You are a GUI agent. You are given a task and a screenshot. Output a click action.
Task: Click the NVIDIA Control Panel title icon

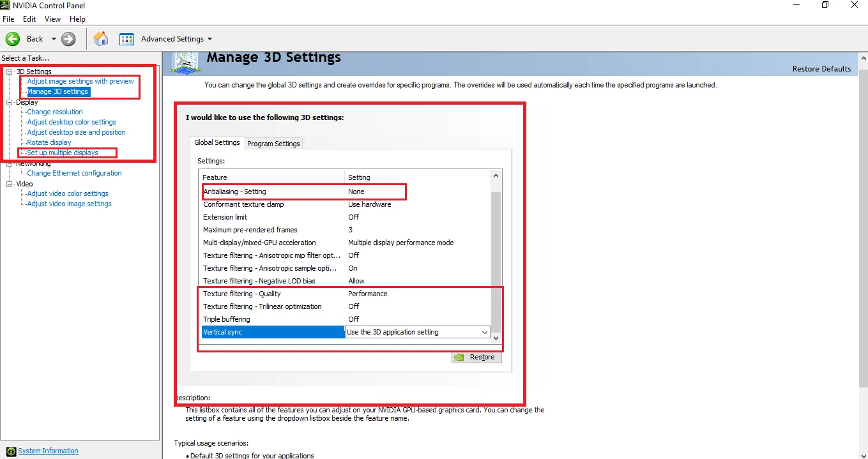pyautogui.click(x=5, y=5)
